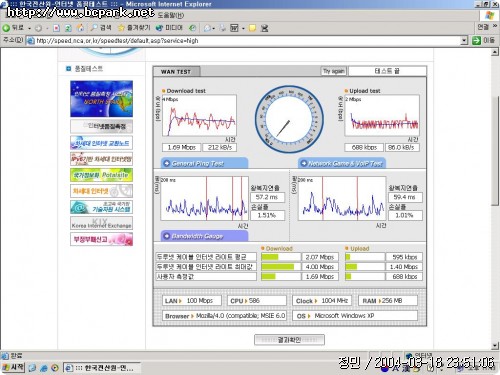Launch Internet Explorer from quick launch
Viewport: 500px width, 375px height.
(x=44, y=368)
